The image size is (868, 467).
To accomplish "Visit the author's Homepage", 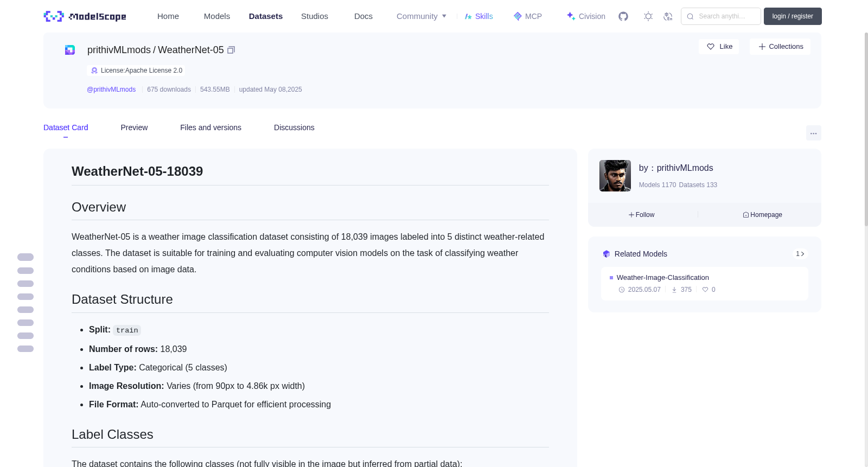I will point(763,215).
